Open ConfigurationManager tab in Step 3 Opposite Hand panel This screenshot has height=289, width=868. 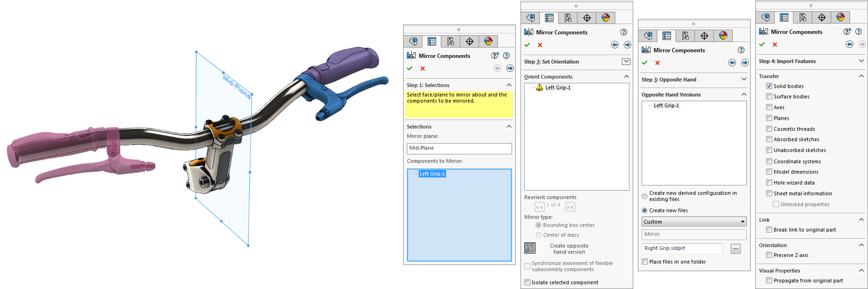click(686, 36)
